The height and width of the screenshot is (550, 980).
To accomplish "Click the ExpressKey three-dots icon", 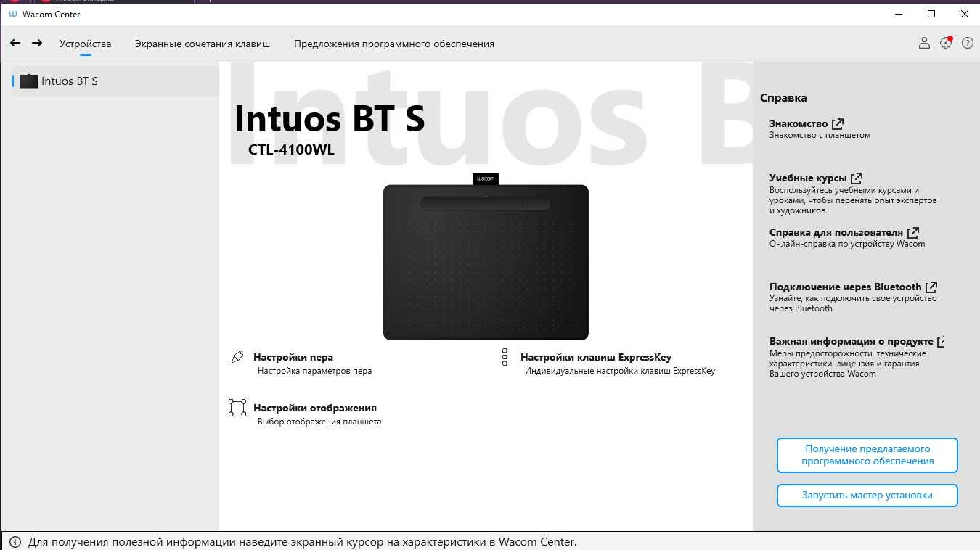I will pos(505,357).
